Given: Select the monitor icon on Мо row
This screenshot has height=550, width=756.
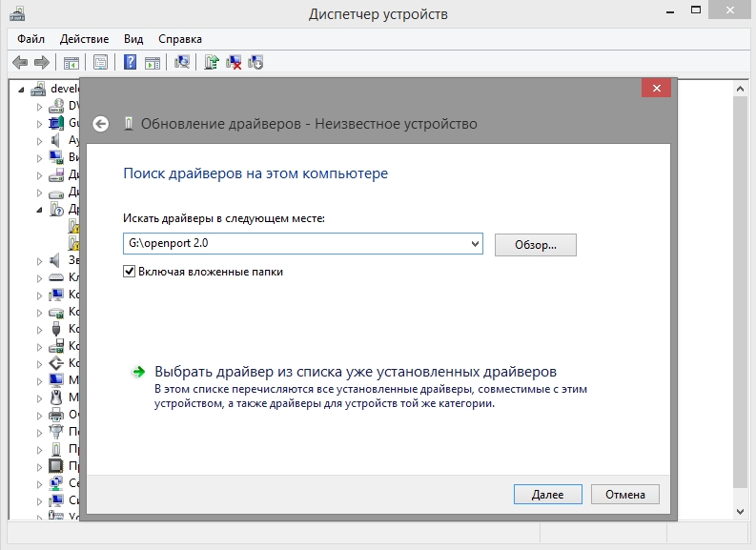Looking at the screenshot, I should [56, 380].
